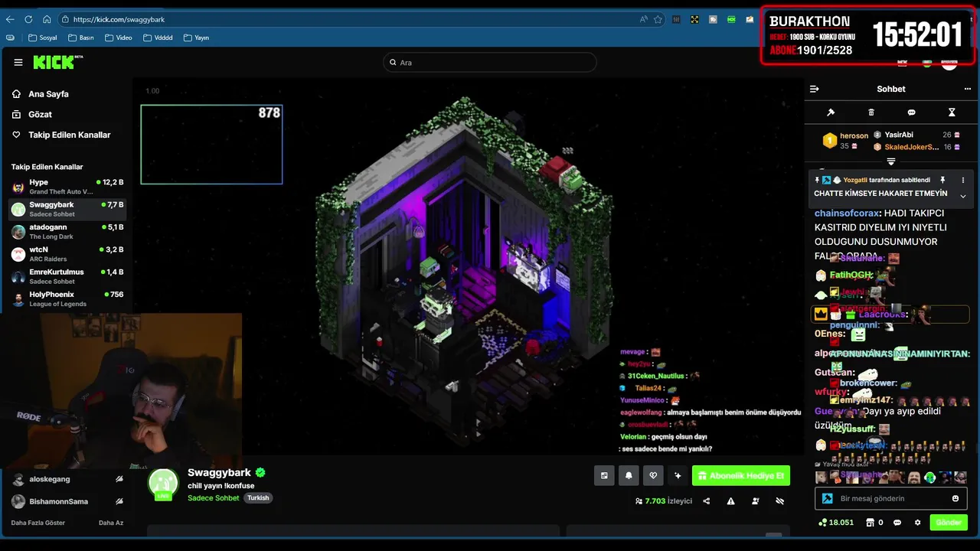The width and height of the screenshot is (980, 551).
Task: Click the crossed-eye hide icon under stream
Action: (x=780, y=501)
